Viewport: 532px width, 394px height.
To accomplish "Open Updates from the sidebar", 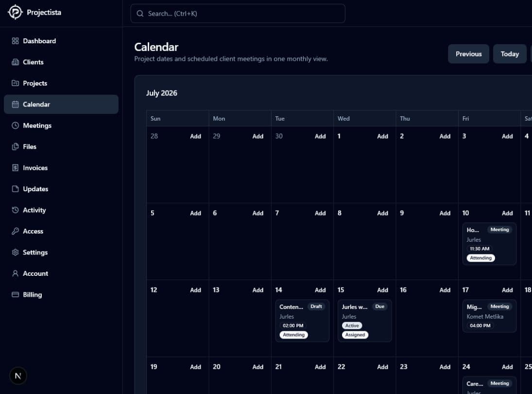I will pos(35,189).
